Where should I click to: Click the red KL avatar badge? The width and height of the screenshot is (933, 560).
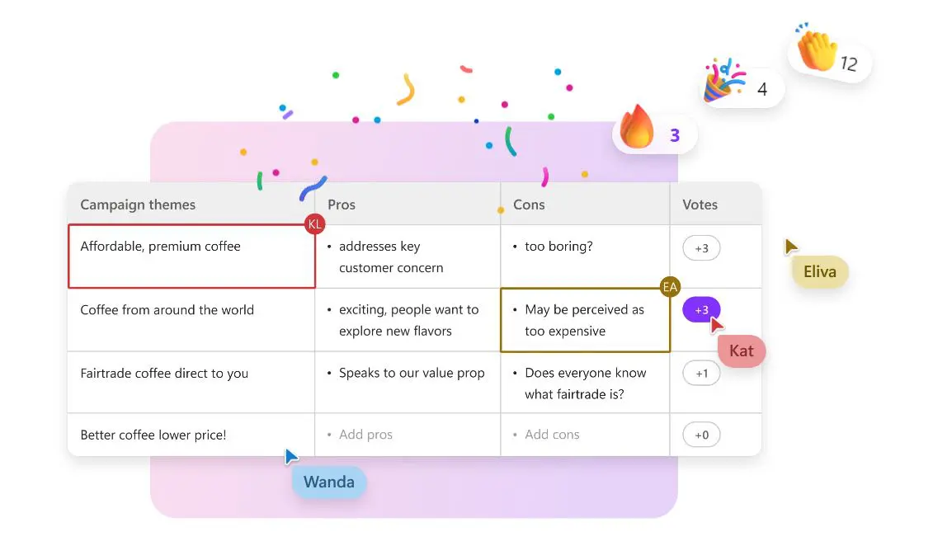pos(315,224)
